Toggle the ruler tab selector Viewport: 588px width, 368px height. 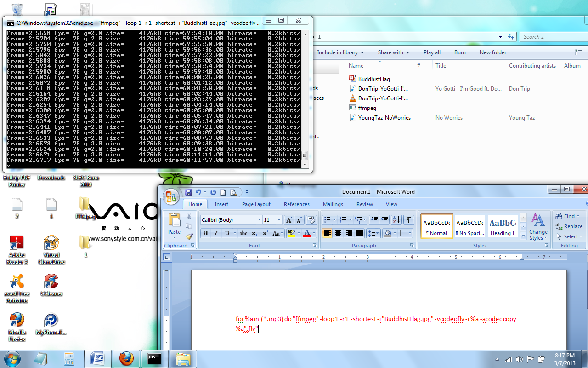click(167, 258)
